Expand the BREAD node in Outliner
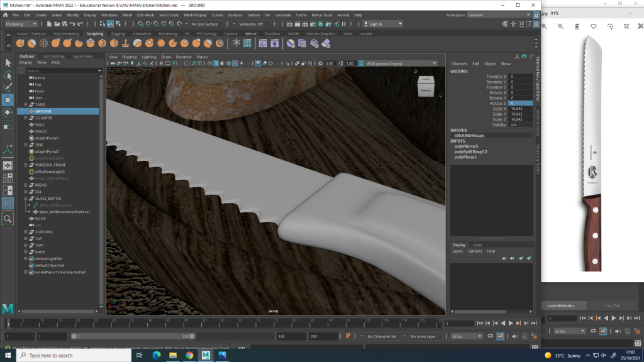This screenshot has width=644, height=362. pyautogui.click(x=26, y=185)
